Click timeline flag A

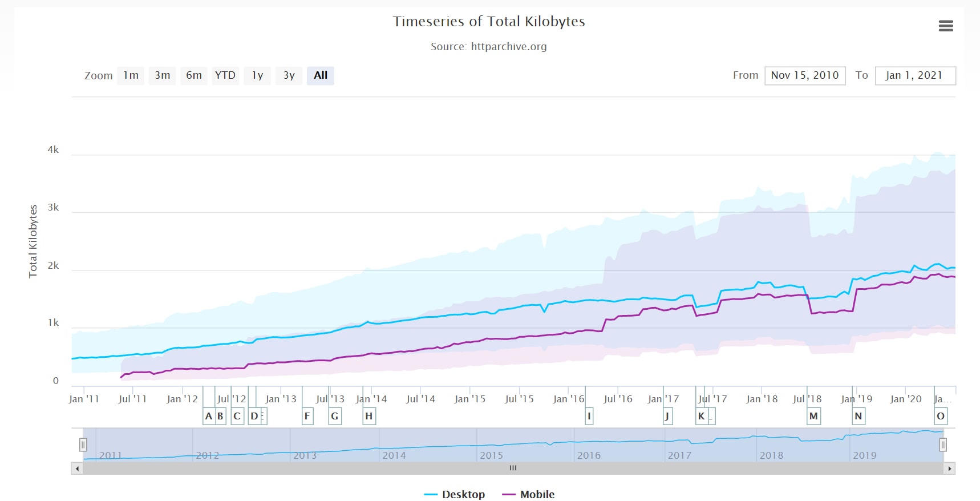(209, 416)
